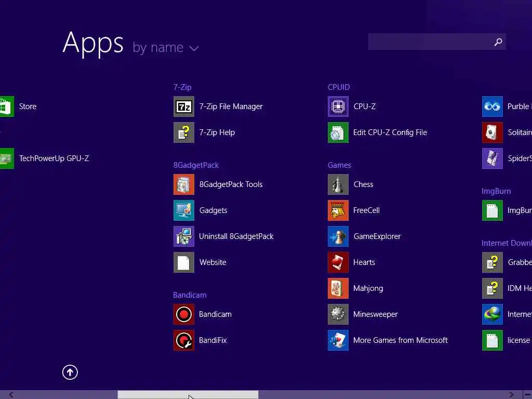Click the 'Minesweeper' label

[x=375, y=314]
